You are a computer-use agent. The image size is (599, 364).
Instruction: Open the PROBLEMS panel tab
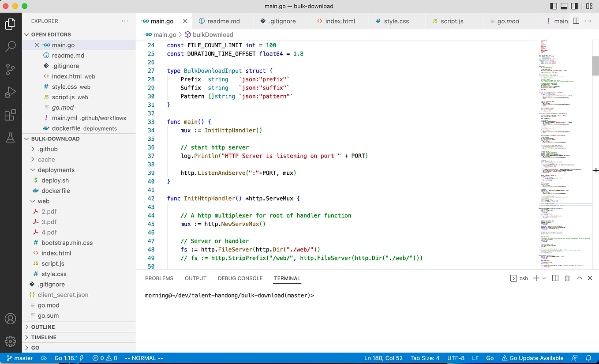tap(159, 278)
